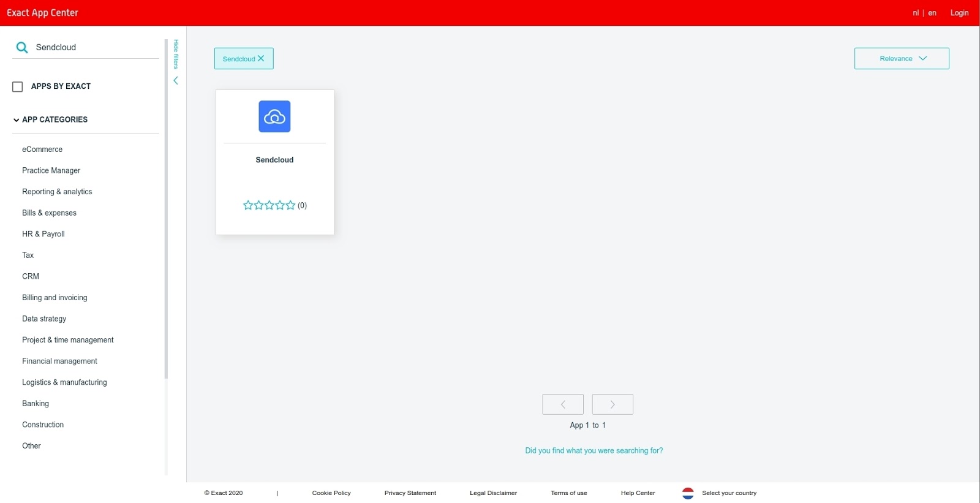The width and height of the screenshot is (980, 503).
Task: Remove the Sendcloud filter chip
Action: click(x=261, y=58)
